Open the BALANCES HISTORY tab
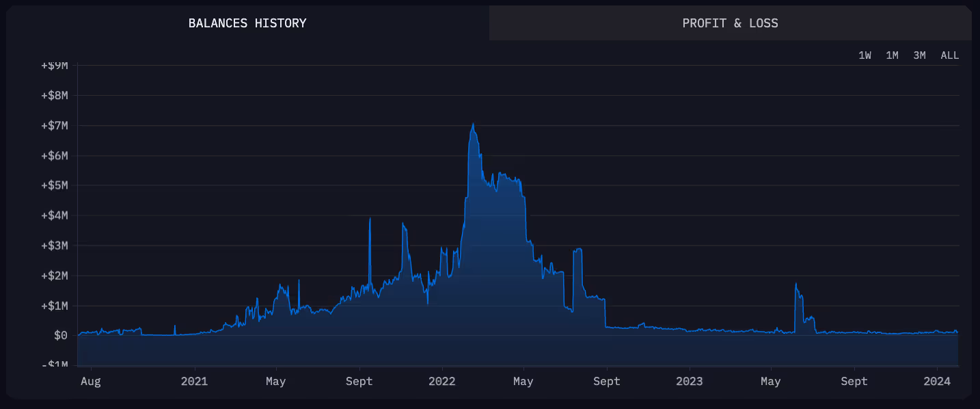Viewport: 980px width, 409px height. [x=247, y=23]
